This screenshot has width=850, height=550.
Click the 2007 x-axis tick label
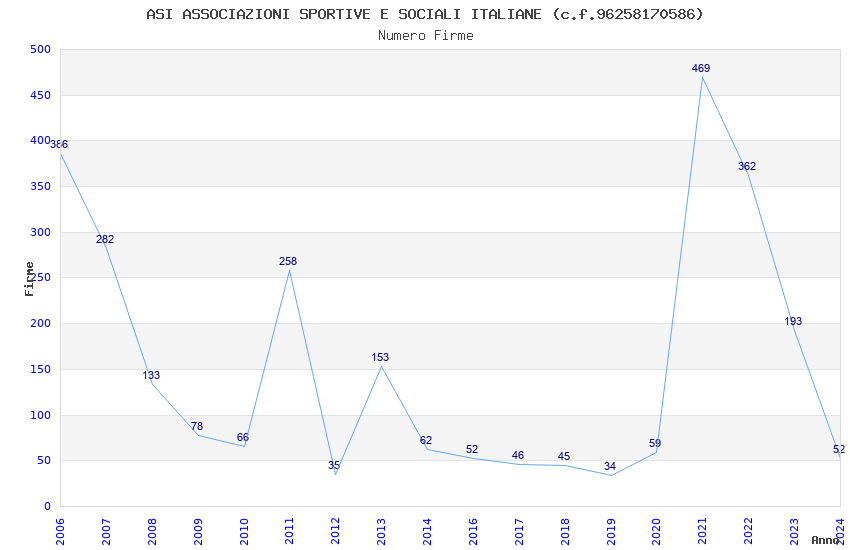point(106,531)
